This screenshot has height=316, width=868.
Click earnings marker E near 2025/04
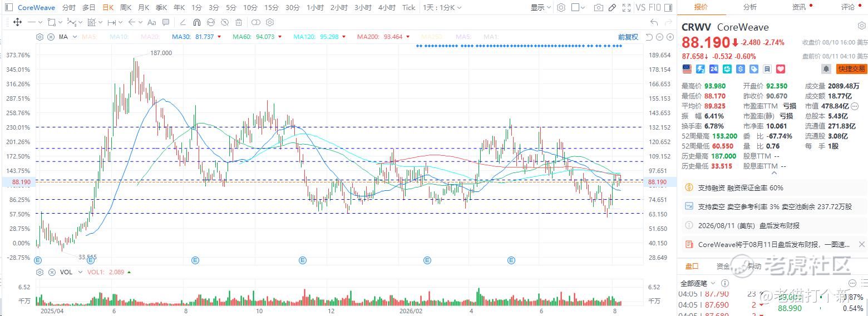coord(38,260)
